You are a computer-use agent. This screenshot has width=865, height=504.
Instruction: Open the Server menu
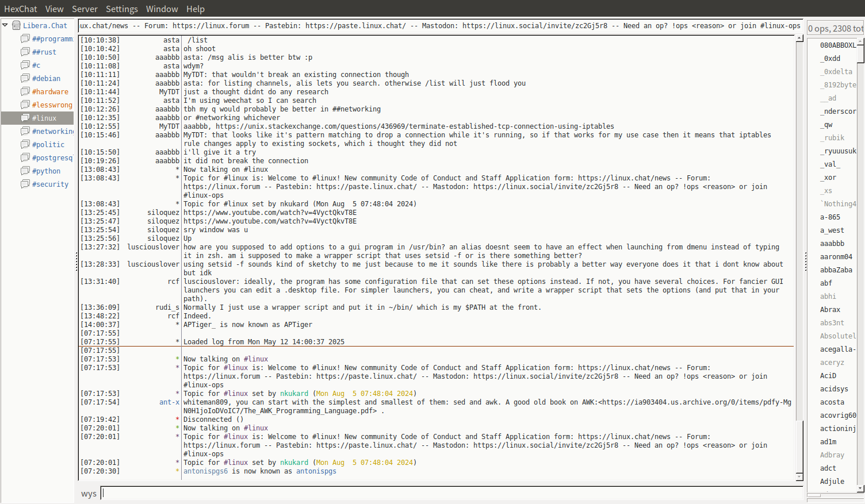pyautogui.click(x=85, y=9)
